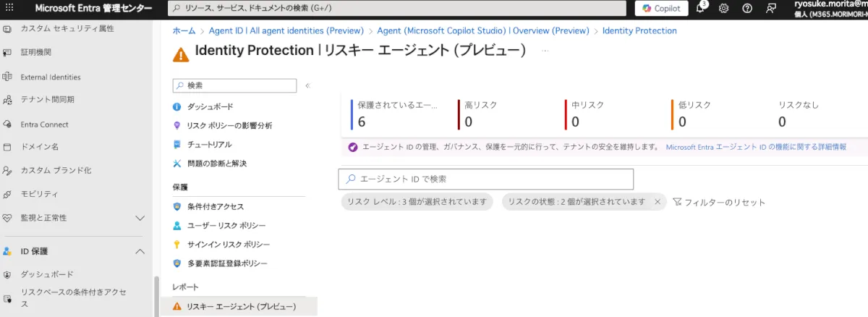Click フィルターのリセット button

coord(719,203)
